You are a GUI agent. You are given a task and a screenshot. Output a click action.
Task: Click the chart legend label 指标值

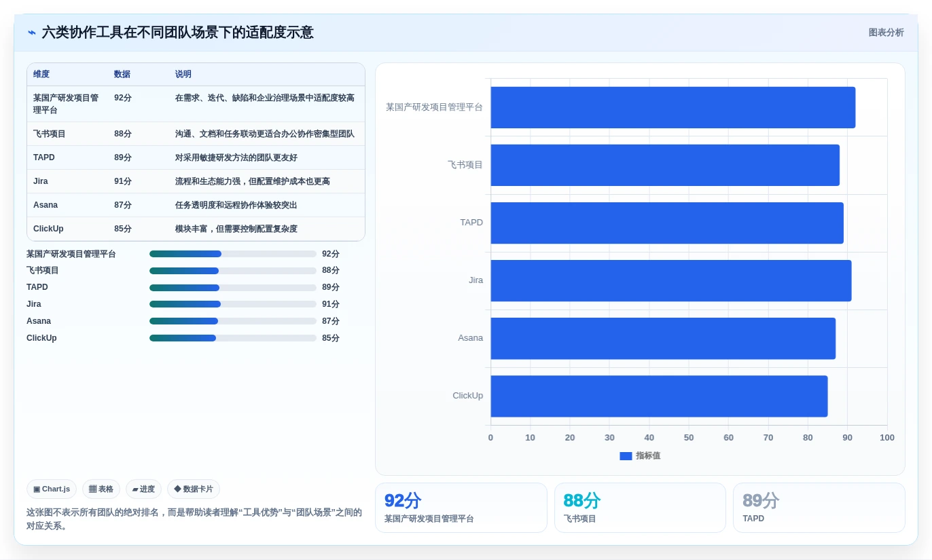tap(648, 456)
